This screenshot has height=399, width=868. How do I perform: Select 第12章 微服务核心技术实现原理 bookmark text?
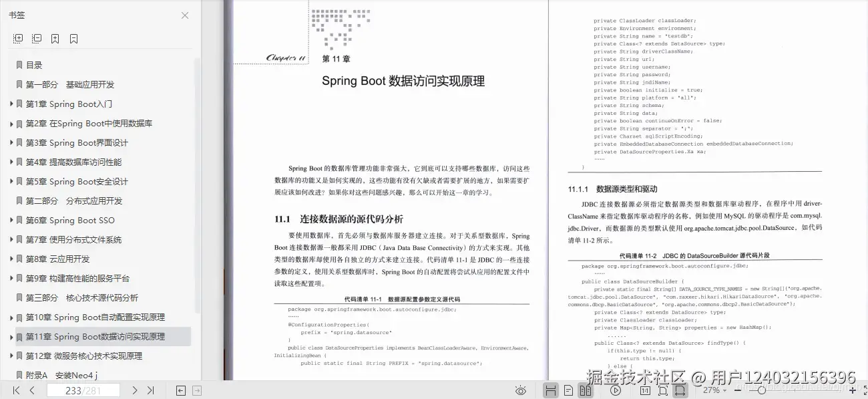point(84,356)
